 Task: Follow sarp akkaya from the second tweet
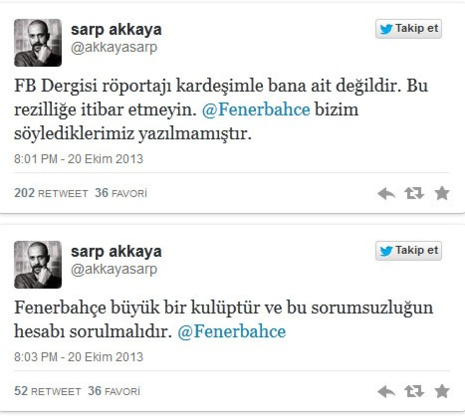coord(409,251)
